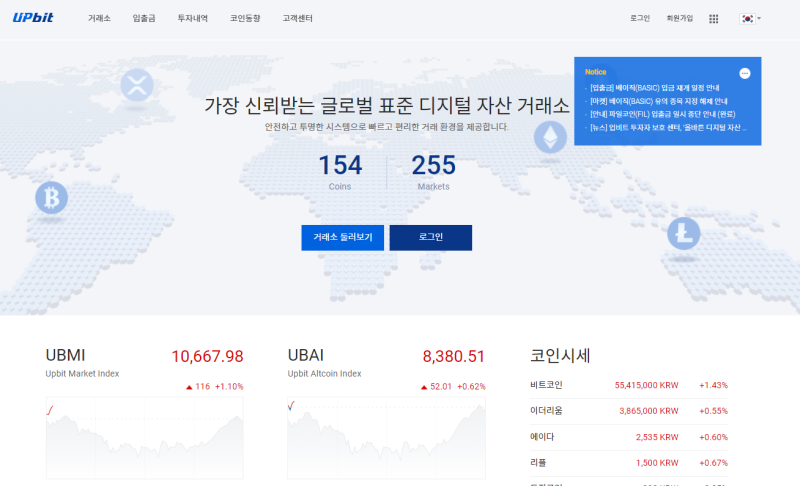This screenshot has height=486, width=800.
Task: Open the Korean flag language dropdown
Action: [x=750, y=19]
